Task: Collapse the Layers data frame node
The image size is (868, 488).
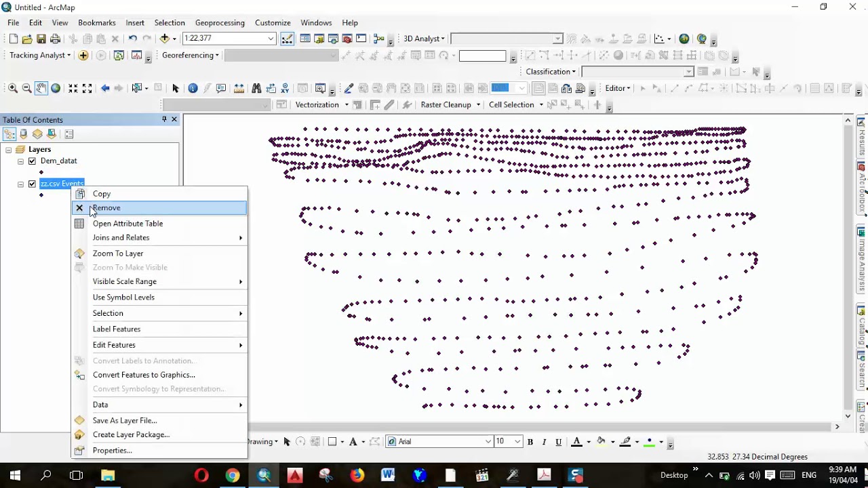Action: coord(9,150)
